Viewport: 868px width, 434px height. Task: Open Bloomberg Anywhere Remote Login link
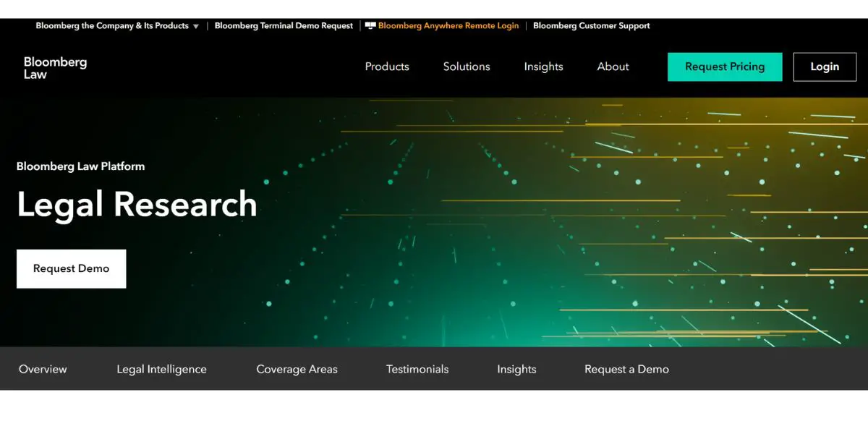click(x=448, y=25)
